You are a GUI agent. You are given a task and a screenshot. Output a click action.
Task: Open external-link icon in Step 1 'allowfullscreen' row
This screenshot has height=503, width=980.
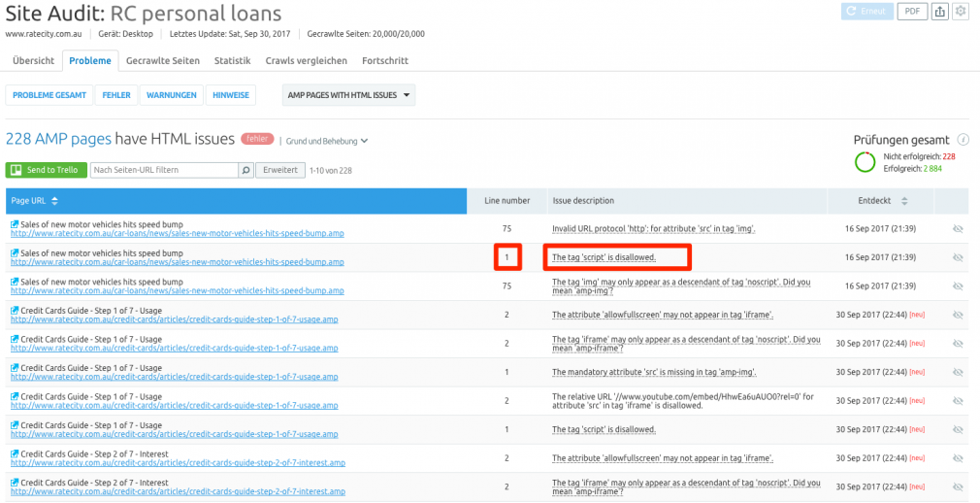[x=15, y=311]
